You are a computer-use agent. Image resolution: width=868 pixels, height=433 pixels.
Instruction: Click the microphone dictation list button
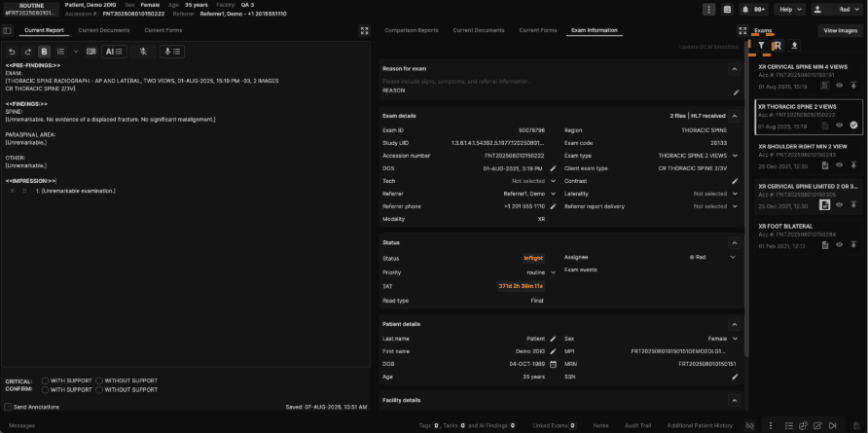tap(172, 52)
